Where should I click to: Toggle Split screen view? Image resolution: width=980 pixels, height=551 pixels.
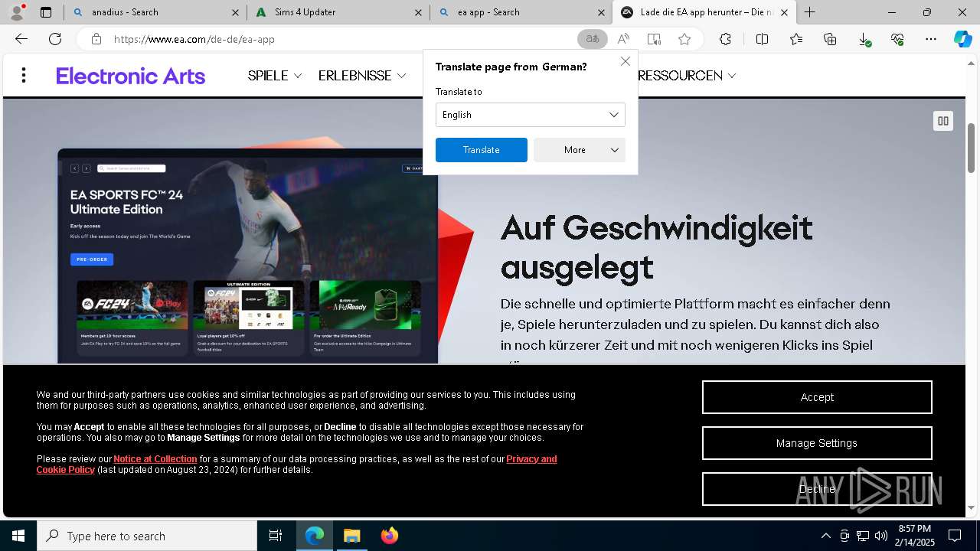click(762, 39)
